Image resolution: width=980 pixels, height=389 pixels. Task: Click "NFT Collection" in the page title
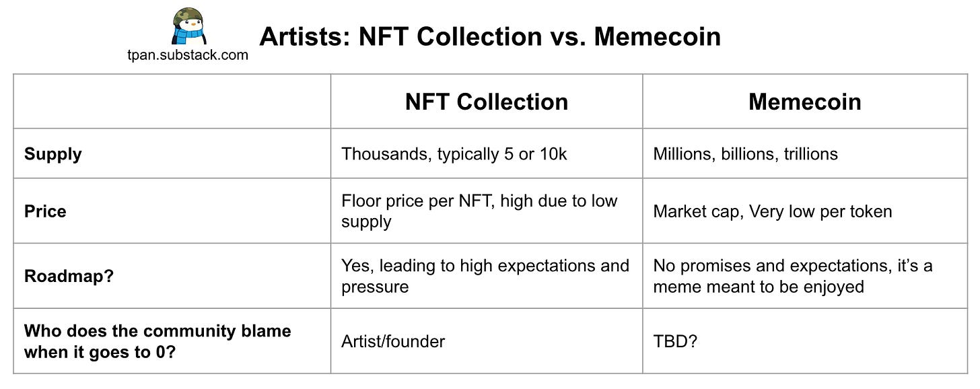click(450, 36)
